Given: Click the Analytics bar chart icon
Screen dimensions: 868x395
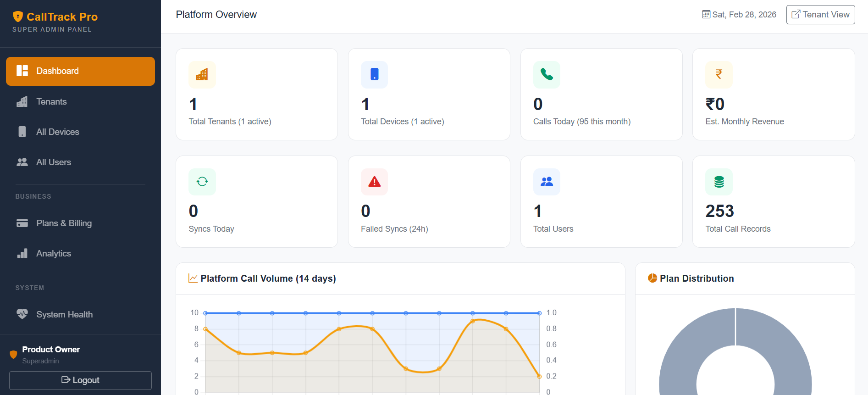Looking at the screenshot, I should (22, 254).
